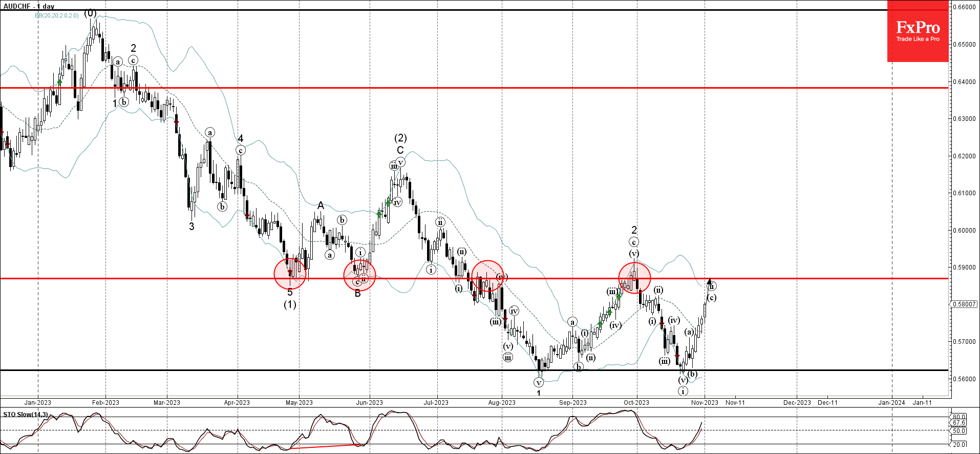Click the 0.60000 price axis label
The height and width of the screenshot is (454, 980).
coord(965,230)
